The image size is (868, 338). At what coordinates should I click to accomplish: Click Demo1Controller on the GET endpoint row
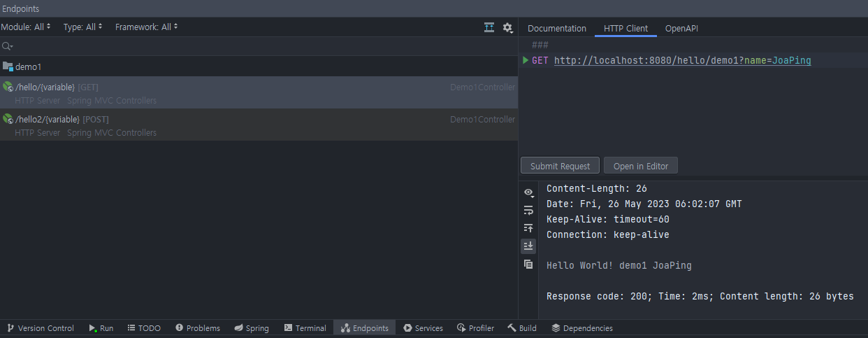tap(482, 87)
